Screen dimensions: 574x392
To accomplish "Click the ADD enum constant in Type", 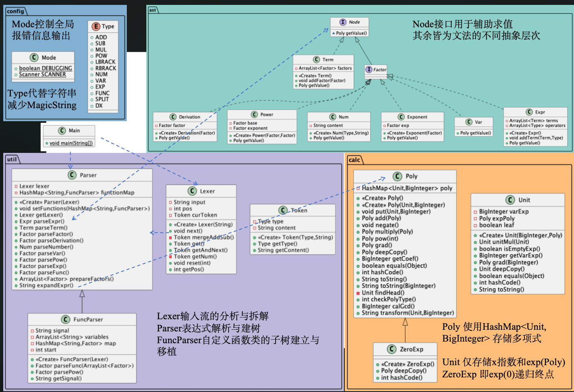I will tap(101, 37).
